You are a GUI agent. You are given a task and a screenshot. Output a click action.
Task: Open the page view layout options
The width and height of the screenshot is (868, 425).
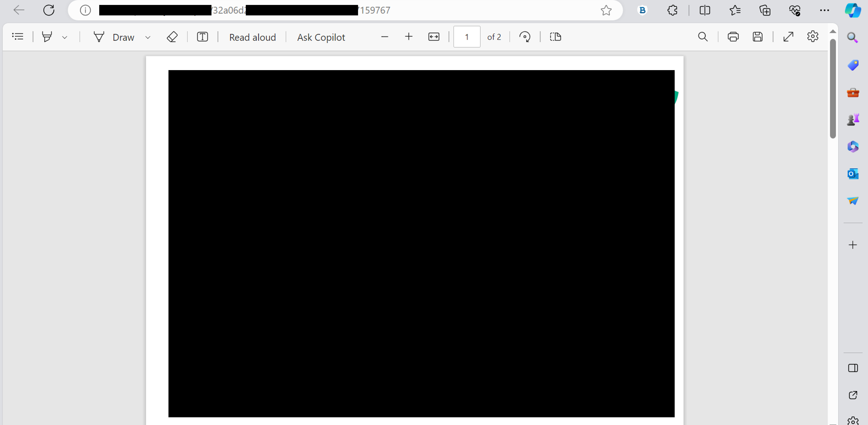tap(555, 37)
